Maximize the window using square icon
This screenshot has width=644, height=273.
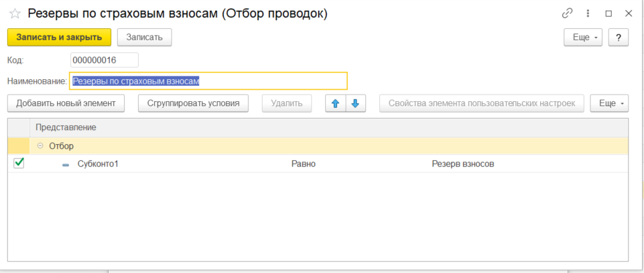tap(608, 13)
